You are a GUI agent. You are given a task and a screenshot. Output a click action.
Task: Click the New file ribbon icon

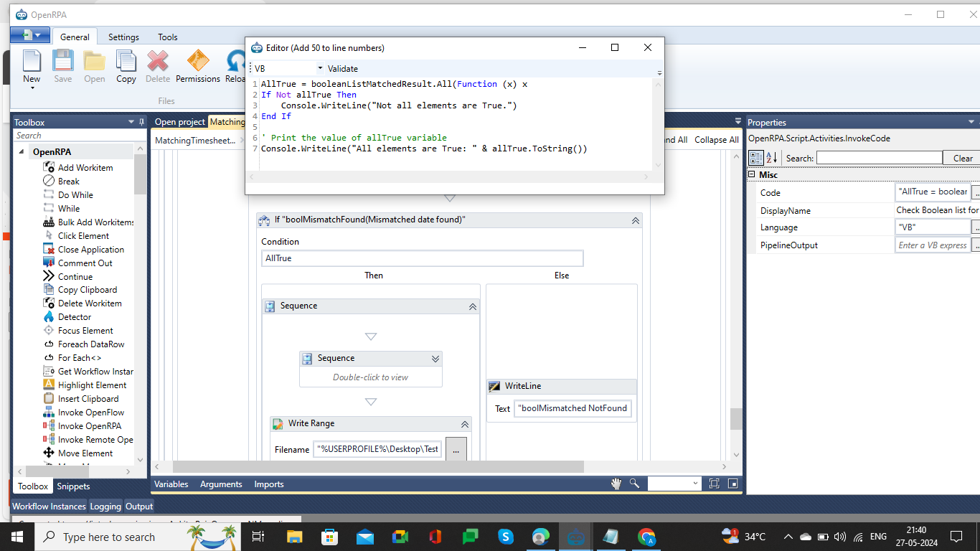pyautogui.click(x=32, y=62)
